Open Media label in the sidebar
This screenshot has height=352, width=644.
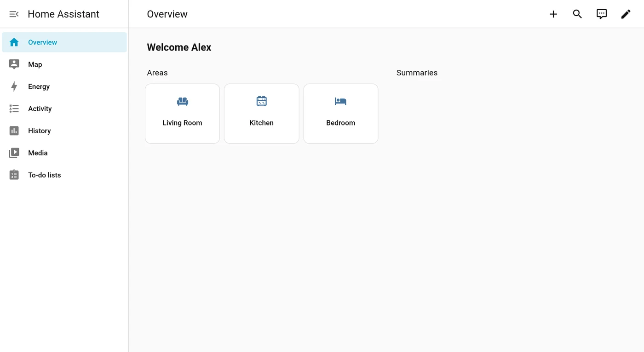pyautogui.click(x=38, y=153)
